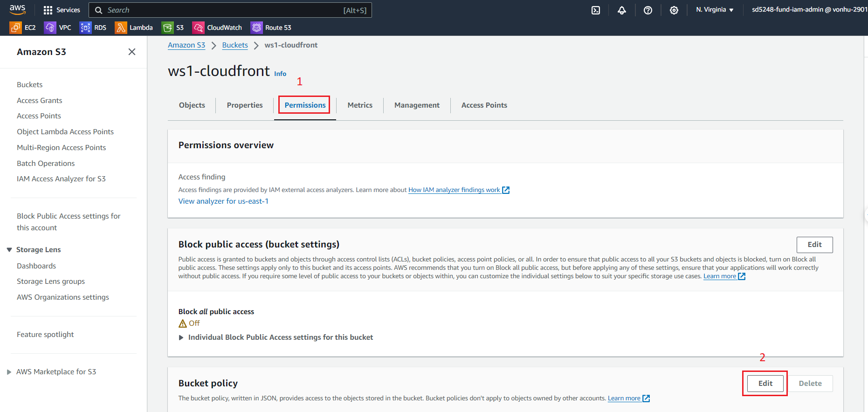
Task: Click View analyzer for us-east-1 link
Action: tap(223, 201)
